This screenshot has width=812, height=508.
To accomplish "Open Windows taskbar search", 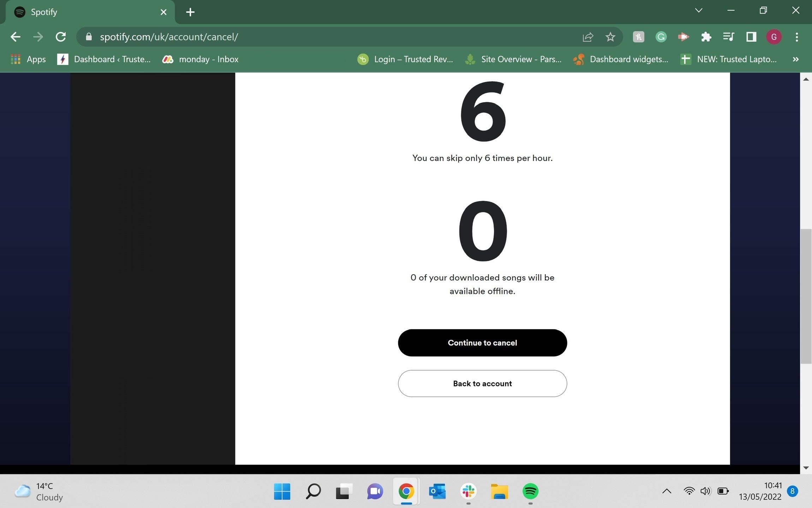I will (313, 491).
